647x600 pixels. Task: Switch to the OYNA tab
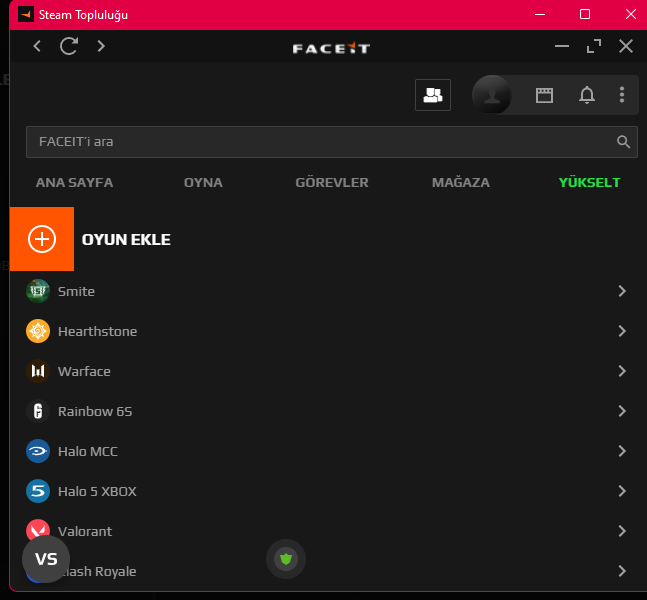203,182
